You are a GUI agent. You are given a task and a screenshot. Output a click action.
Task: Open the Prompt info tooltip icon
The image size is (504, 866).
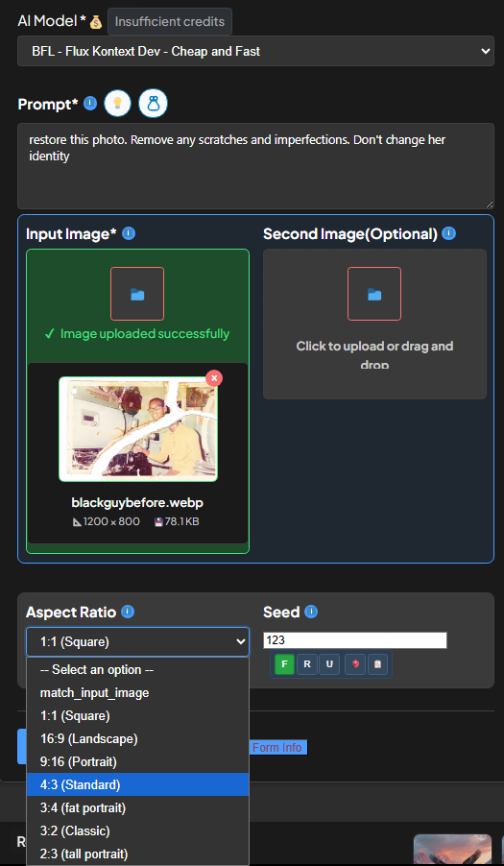90,104
